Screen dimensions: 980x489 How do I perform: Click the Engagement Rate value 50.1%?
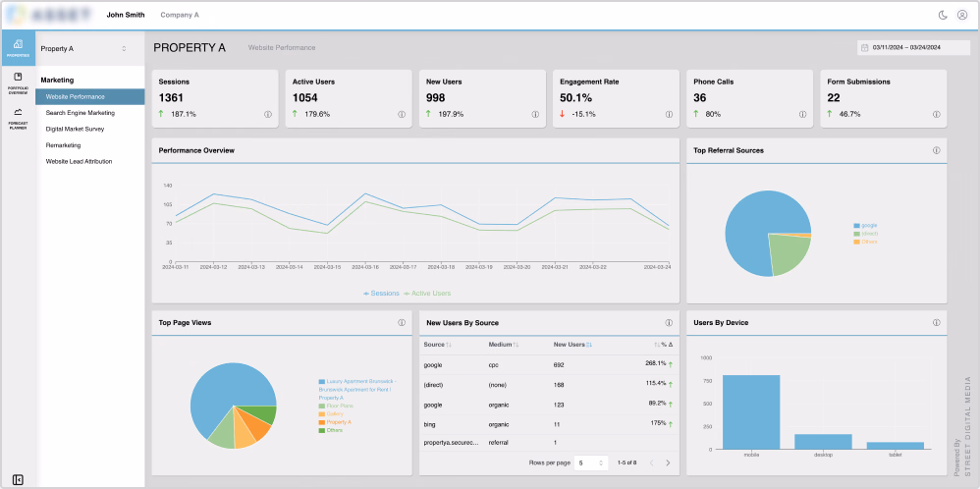(x=575, y=97)
